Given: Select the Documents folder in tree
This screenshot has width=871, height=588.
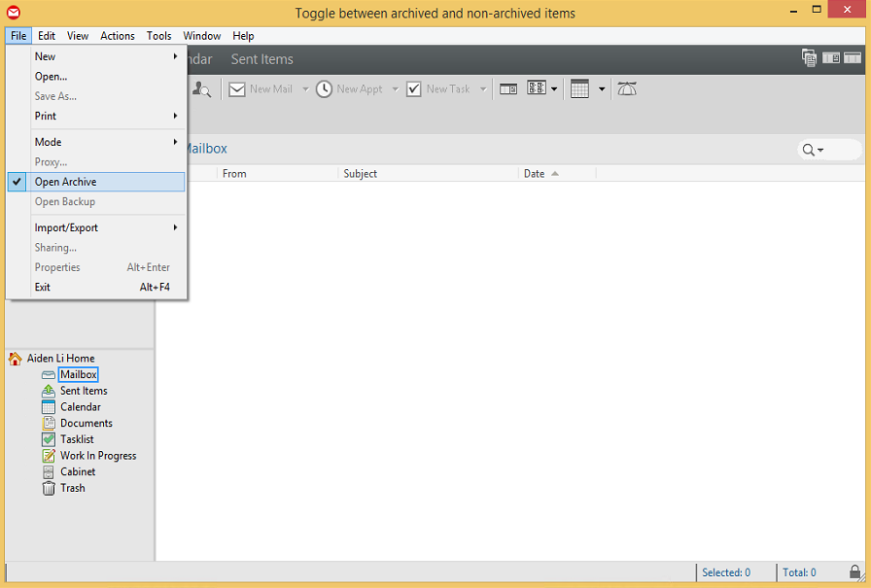Looking at the screenshot, I should point(86,423).
